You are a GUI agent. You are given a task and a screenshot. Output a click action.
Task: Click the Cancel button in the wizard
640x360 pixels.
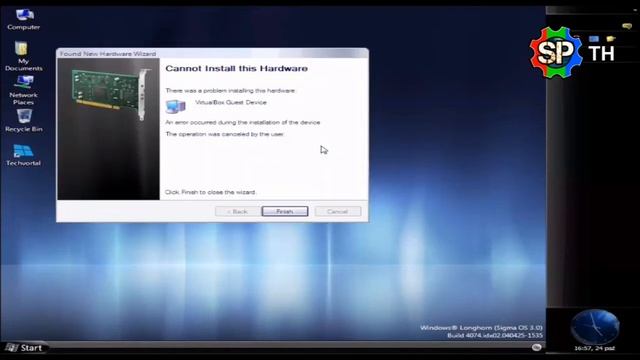tap(338, 211)
